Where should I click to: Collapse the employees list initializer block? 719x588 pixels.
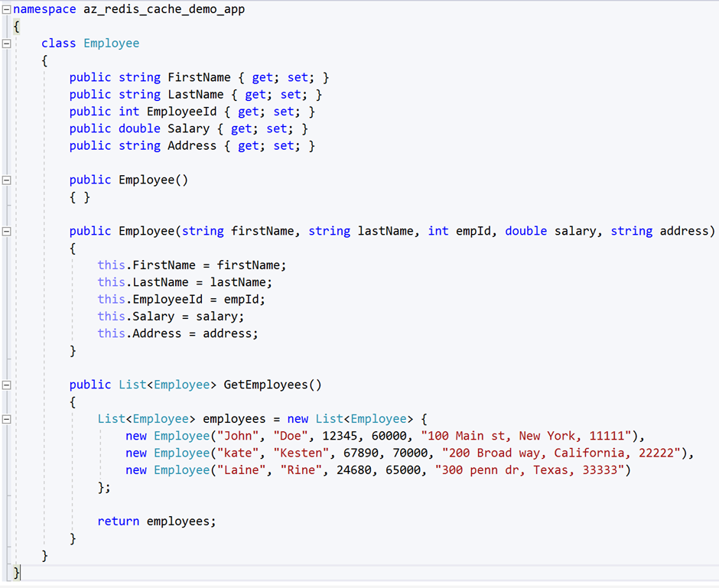click(6, 419)
